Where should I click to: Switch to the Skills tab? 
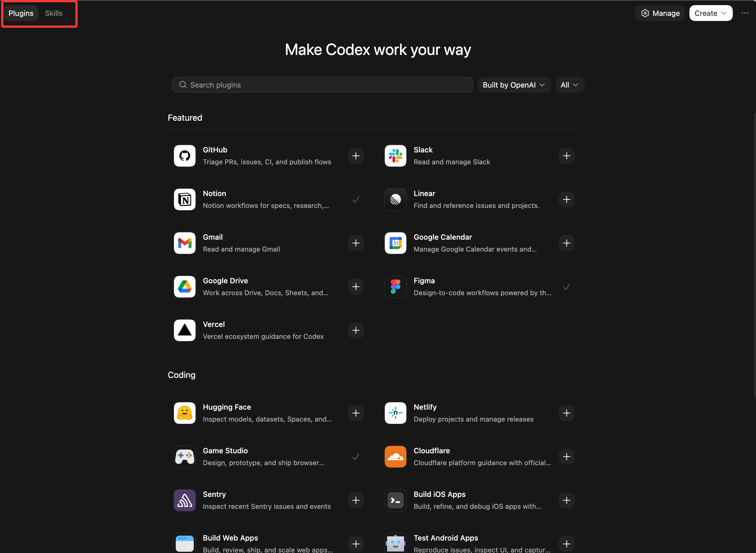(x=54, y=13)
